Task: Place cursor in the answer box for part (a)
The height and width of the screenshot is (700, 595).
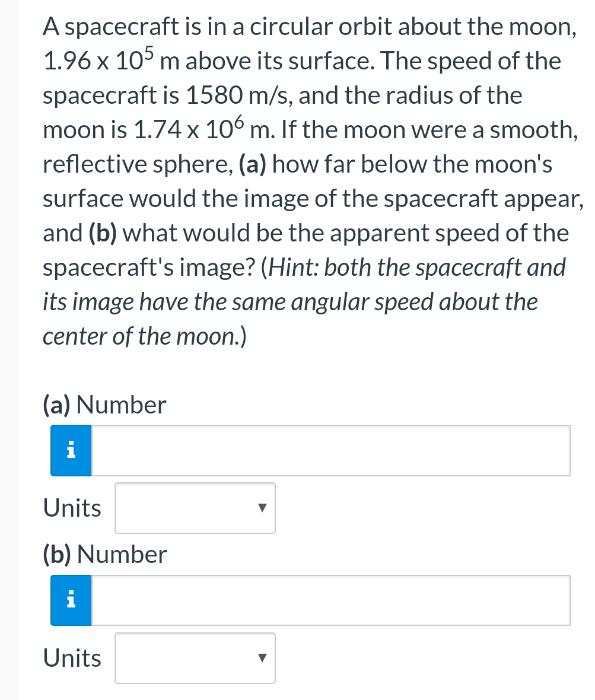Action: [x=326, y=450]
